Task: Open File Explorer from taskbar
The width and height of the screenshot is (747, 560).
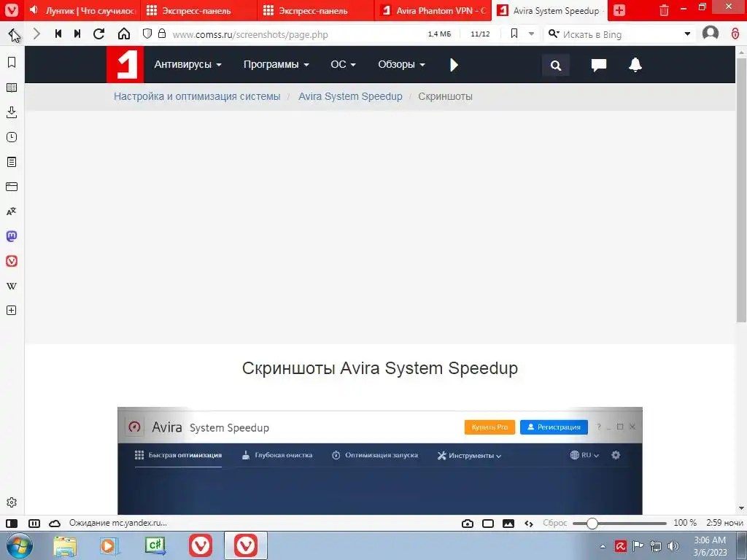Action: (65, 546)
